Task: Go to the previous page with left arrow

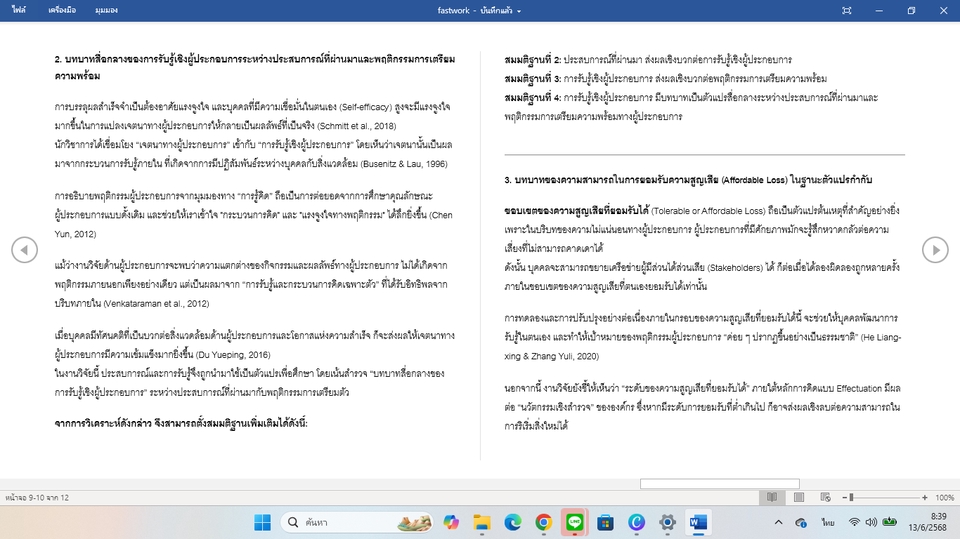Action: pyautogui.click(x=25, y=250)
